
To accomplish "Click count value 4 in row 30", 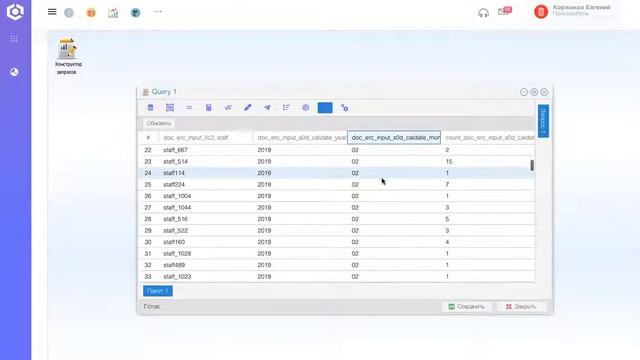I will click(x=447, y=242).
